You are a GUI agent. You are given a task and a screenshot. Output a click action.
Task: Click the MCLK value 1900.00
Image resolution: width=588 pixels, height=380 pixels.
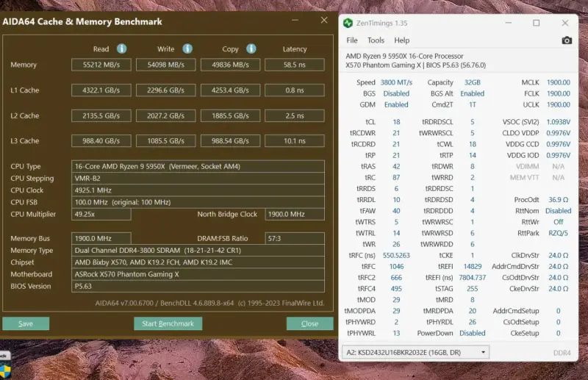pyautogui.click(x=558, y=82)
